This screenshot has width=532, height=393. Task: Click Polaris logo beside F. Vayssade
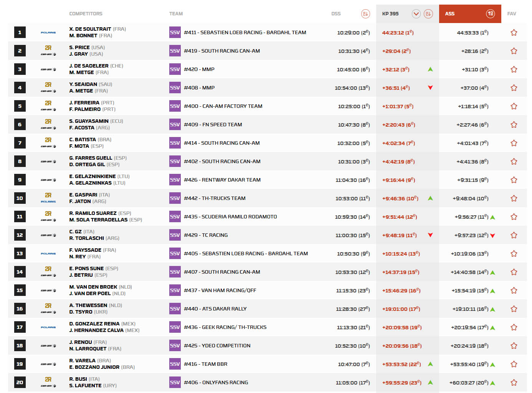click(48, 254)
